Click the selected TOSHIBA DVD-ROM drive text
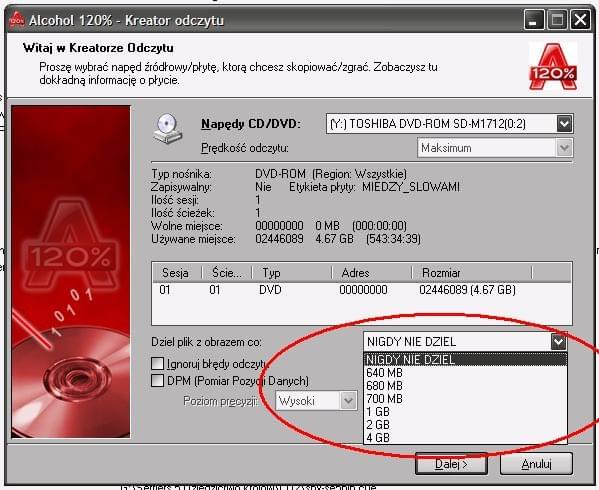This screenshot has width=599, height=490. pos(427,124)
